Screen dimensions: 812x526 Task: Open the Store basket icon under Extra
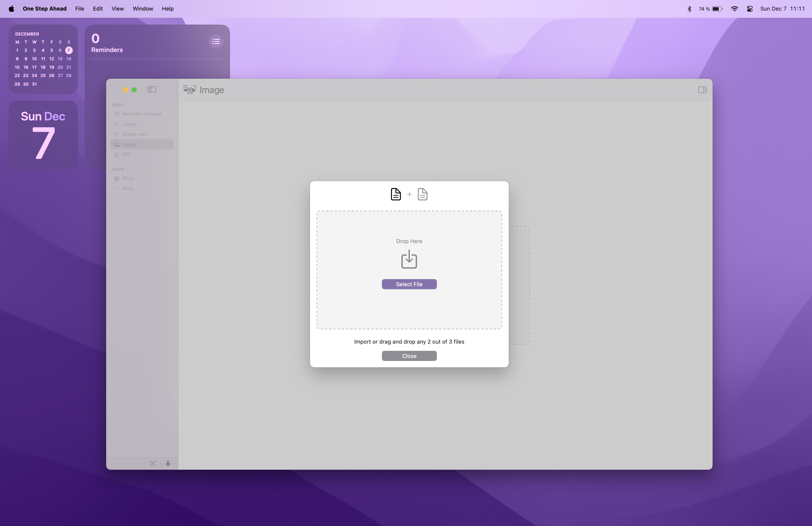[x=117, y=178]
